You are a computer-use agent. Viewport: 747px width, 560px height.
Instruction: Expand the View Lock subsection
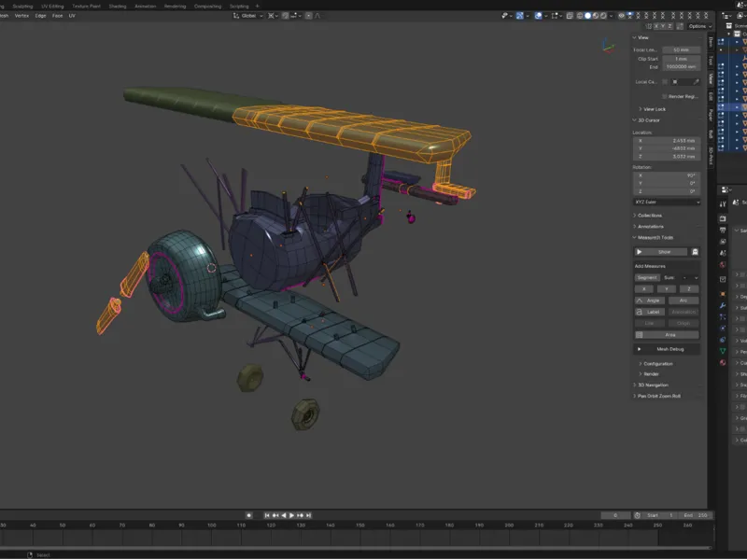pos(653,109)
